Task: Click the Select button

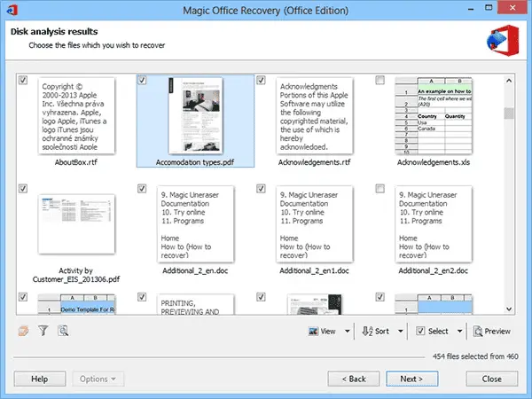Action: pos(433,331)
